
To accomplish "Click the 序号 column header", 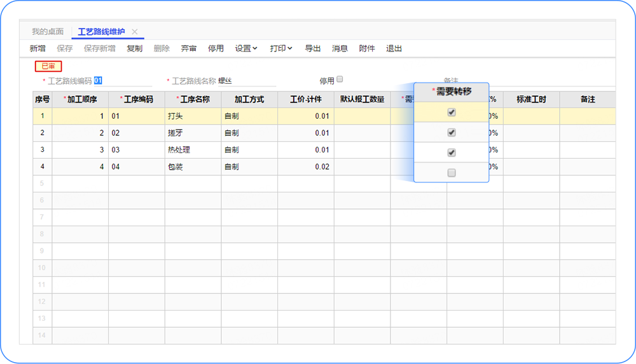I will (x=42, y=99).
